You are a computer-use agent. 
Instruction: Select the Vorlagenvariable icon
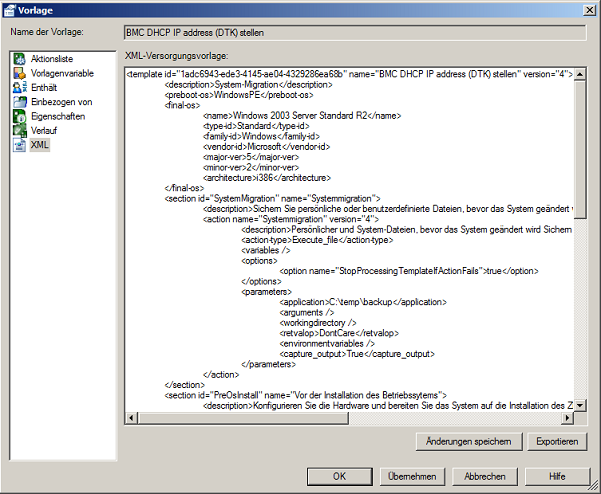(19, 73)
